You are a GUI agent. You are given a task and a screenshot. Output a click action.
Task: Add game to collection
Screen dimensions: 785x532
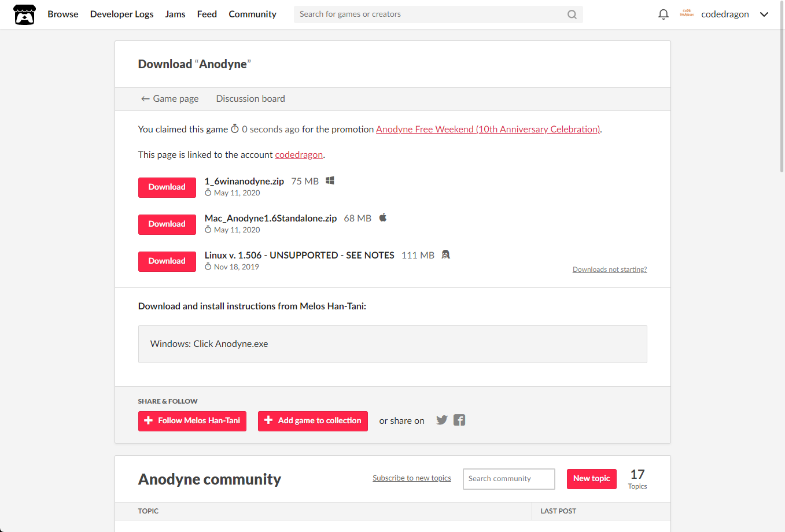coord(313,421)
